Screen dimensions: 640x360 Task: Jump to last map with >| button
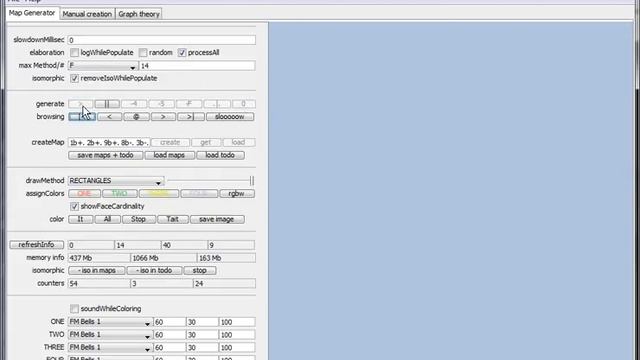click(191, 117)
